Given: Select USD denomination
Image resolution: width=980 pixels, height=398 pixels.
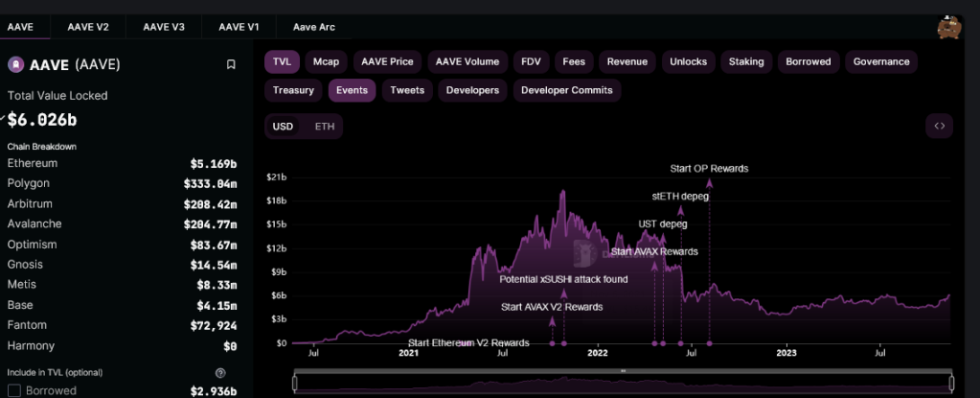Looking at the screenshot, I should (x=283, y=127).
